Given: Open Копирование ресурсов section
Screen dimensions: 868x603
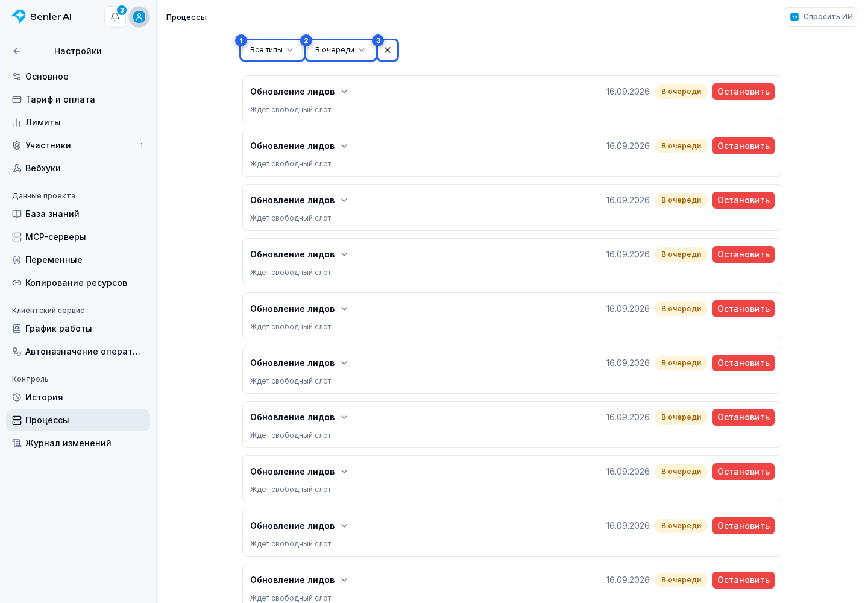Looking at the screenshot, I should (x=78, y=283).
